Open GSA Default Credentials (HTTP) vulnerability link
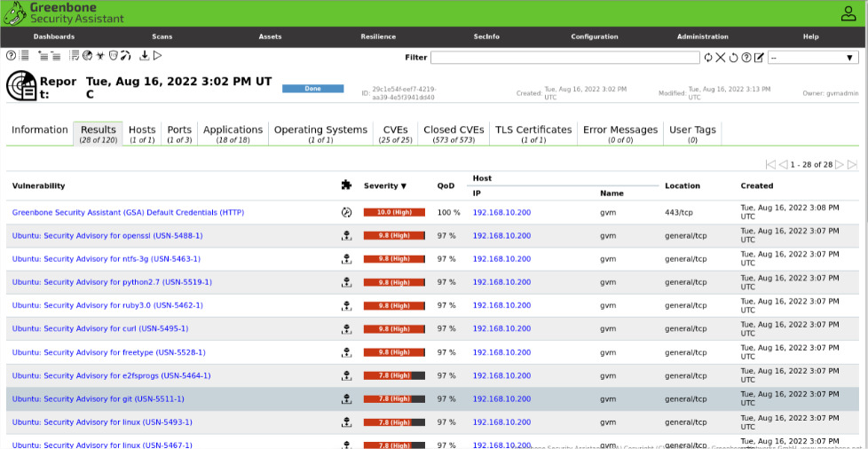Viewport: 868px width, 449px height. click(x=128, y=212)
